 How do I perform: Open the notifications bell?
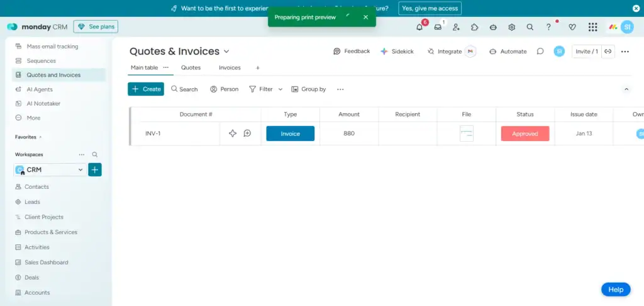pos(419,27)
